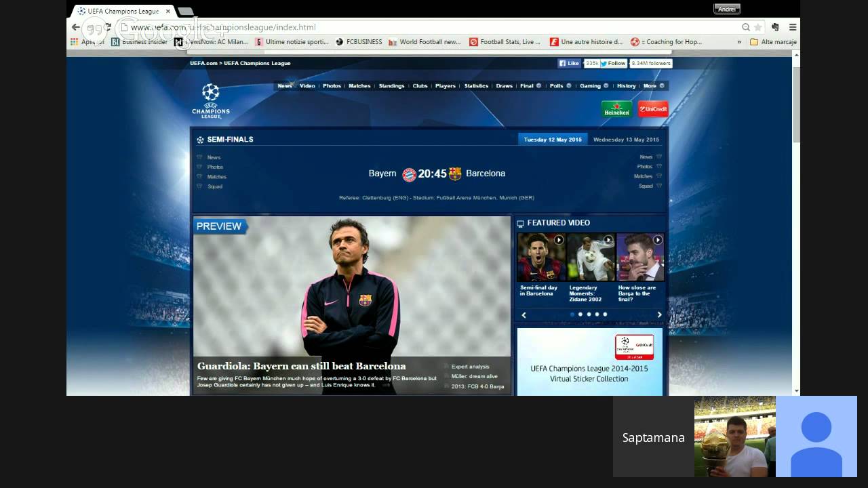This screenshot has height=488, width=868.
Task: Click the UEFA Champions League logo
Action: coord(211,101)
